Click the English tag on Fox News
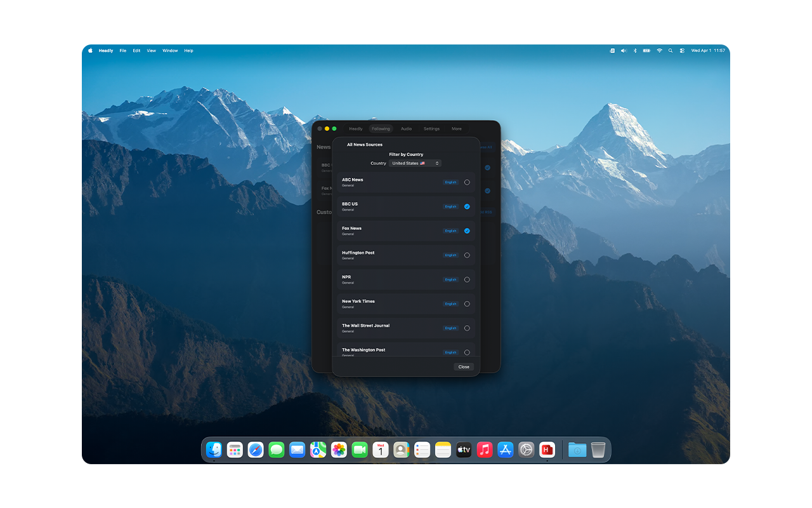812x508 pixels. click(x=450, y=231)
